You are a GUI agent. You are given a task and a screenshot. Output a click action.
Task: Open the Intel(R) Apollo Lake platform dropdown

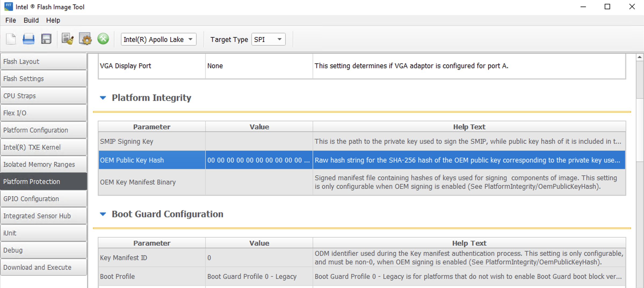coord(158,39)
